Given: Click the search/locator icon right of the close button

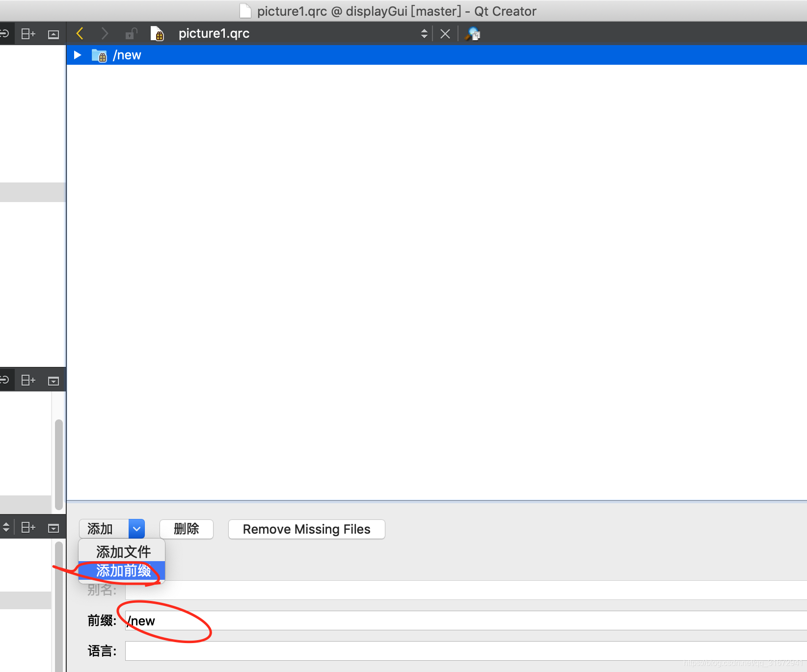Looking at the screenshot, I should [x=472, y=33].
